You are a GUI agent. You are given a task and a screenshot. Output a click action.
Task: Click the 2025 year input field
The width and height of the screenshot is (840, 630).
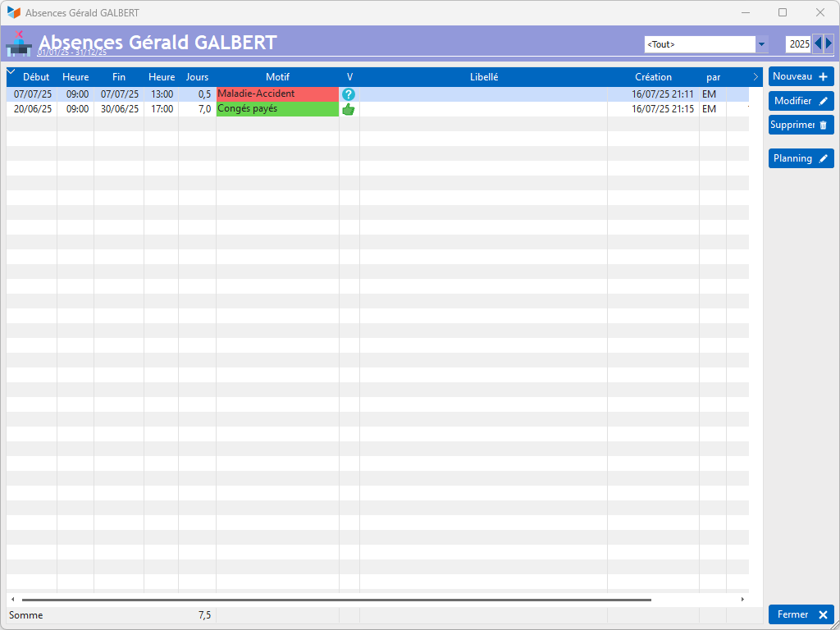(x=798, y=44)
